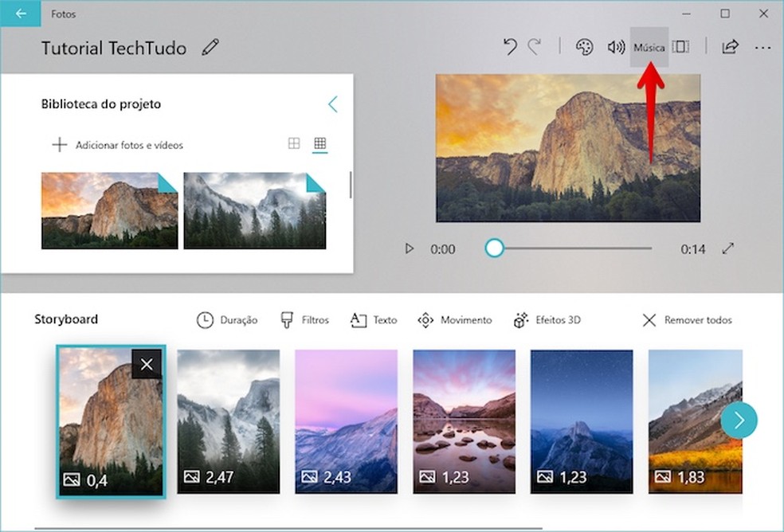Click the preview seek slider handle
The image size is (784, 532).
click(494, 248)
